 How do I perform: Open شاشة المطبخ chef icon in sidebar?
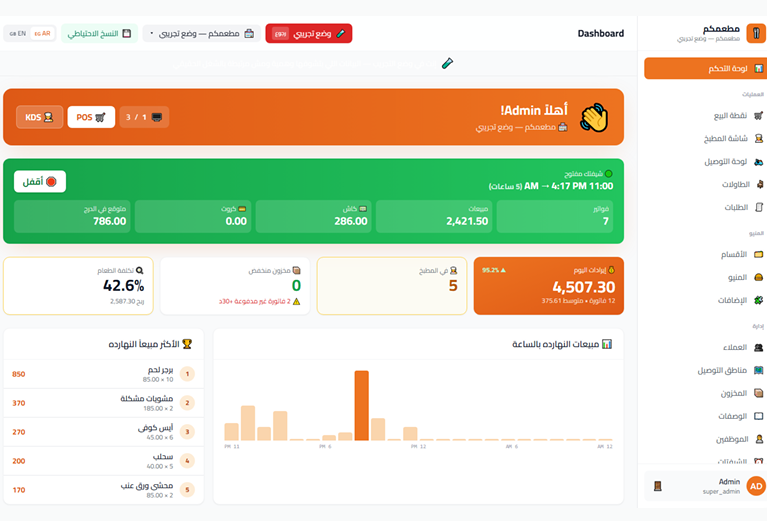click(758, 138)
